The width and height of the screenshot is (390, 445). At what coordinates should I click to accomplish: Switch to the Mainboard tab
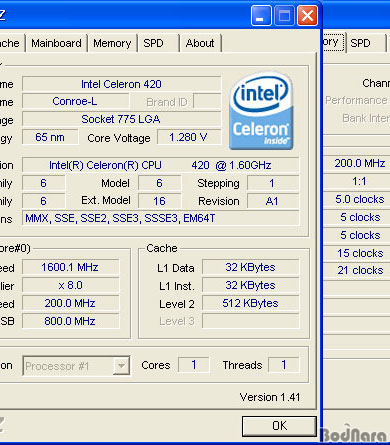click(56, 43)
